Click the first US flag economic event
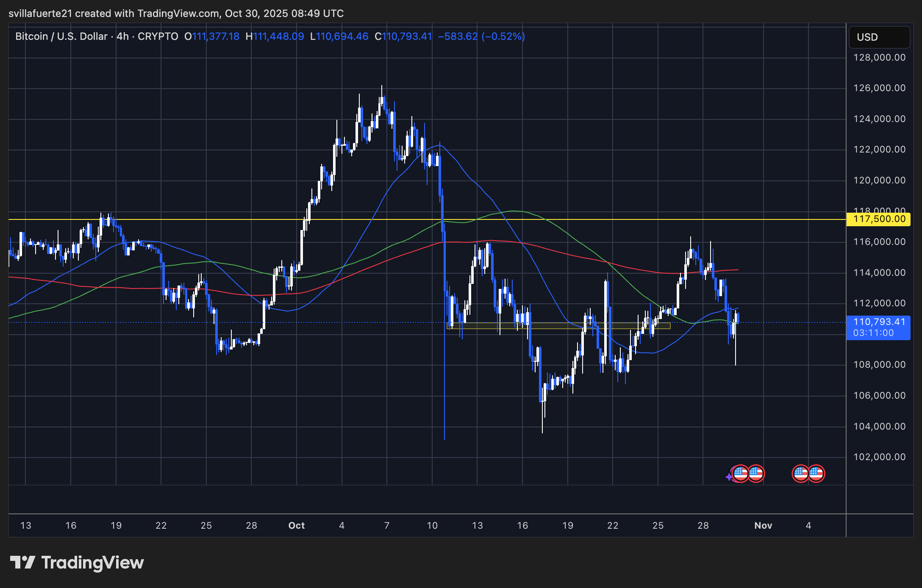 741,473
